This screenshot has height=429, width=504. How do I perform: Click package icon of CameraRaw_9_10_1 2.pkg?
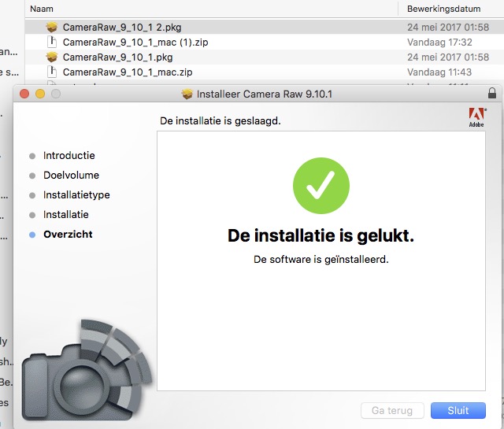point(52,27)
